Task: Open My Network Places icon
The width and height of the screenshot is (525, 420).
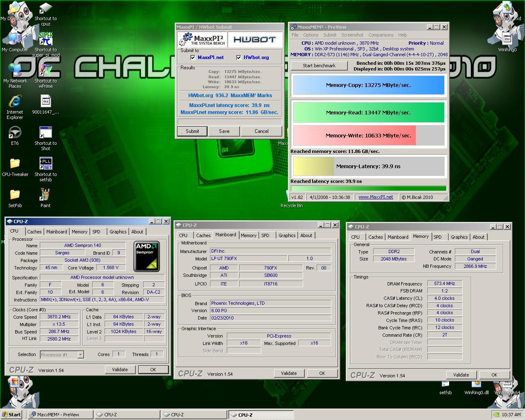Action: (x=15, y=76)
